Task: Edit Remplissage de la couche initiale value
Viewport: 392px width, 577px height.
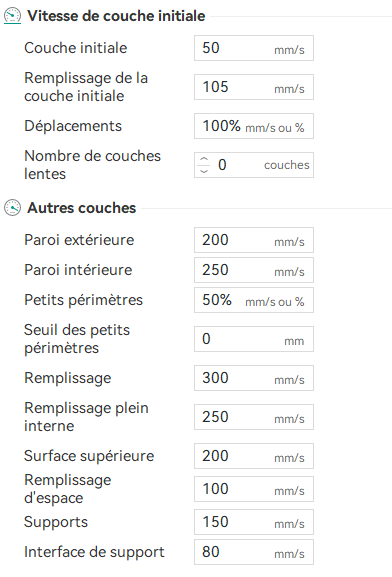Action: pyautogui.click(x=254, y=87)
